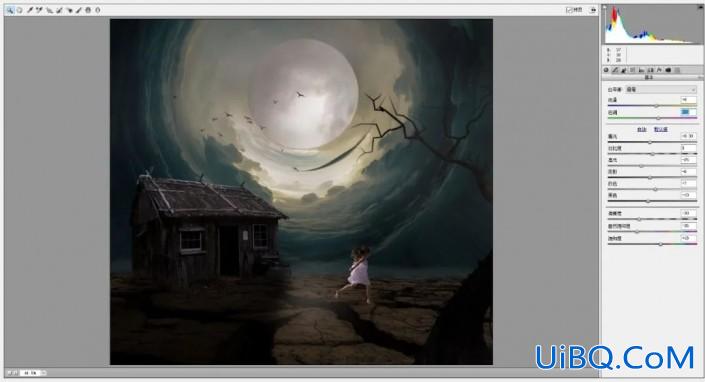Open the Effects (fx) panel tab
Viewport: 705px width, 382px height.
(659, 70)
